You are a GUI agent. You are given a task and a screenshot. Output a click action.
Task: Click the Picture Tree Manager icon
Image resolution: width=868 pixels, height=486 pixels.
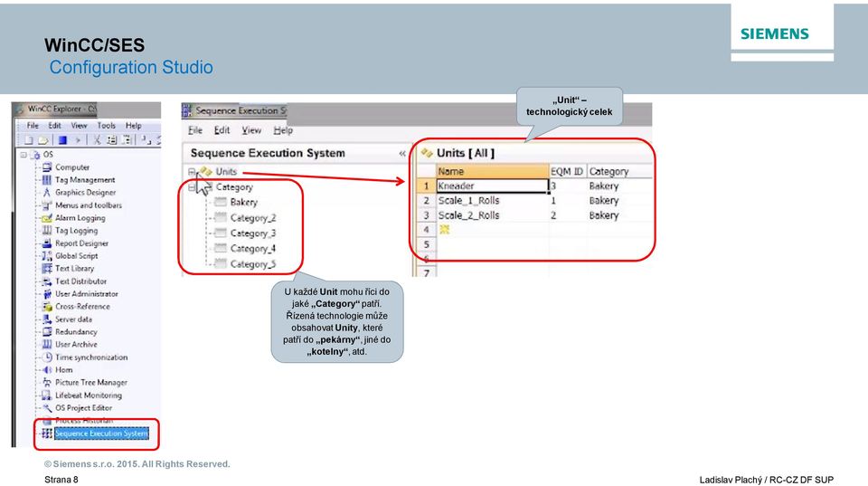[x=47, y=382]
